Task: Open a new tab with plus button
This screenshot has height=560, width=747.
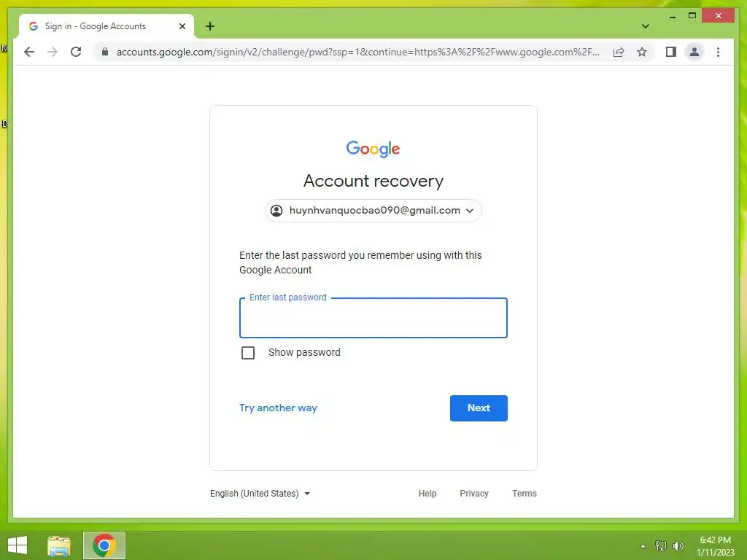Action: [x=210, y=26]
